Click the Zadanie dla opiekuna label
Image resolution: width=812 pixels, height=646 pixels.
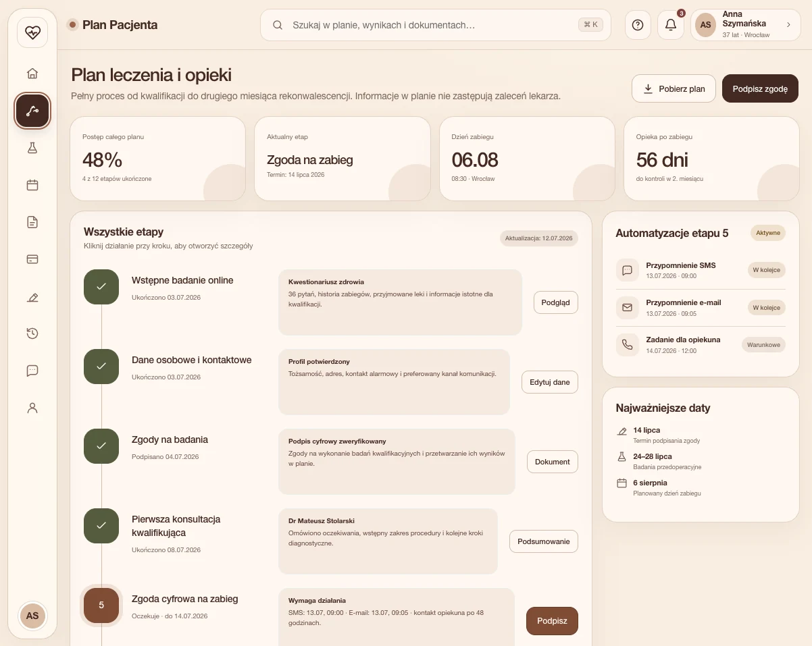click(x=683, y=340)
